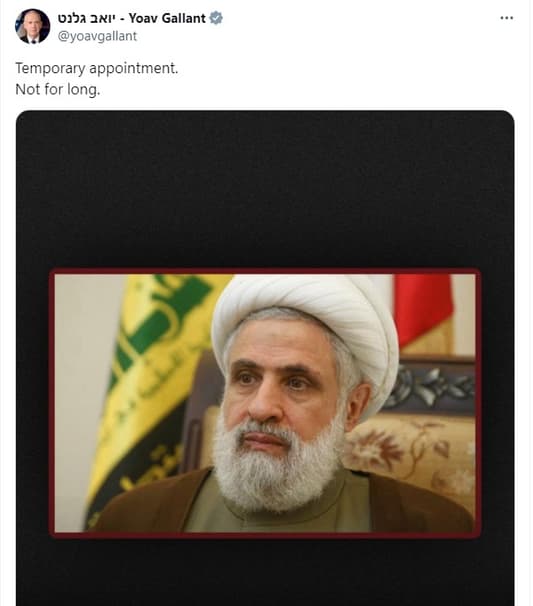This screenshot has width=533, height=606.
Task: Open the three-dot more options menu
Action: point(506,18)
